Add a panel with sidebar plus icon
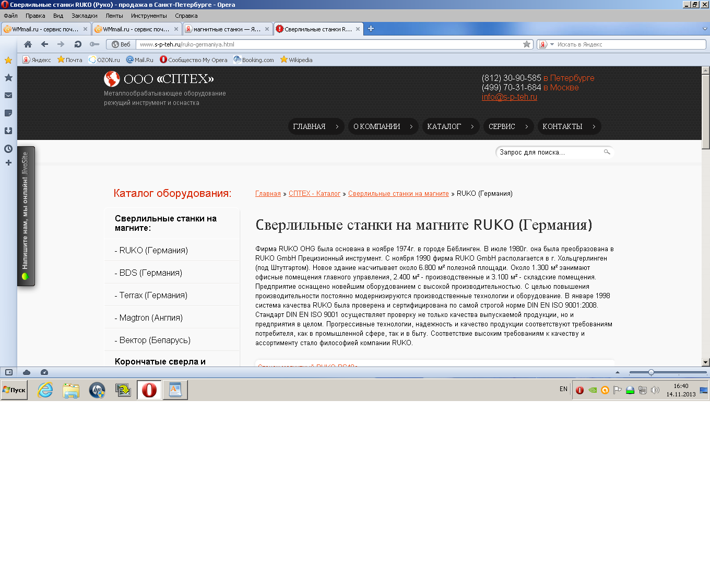 [8, 163]
